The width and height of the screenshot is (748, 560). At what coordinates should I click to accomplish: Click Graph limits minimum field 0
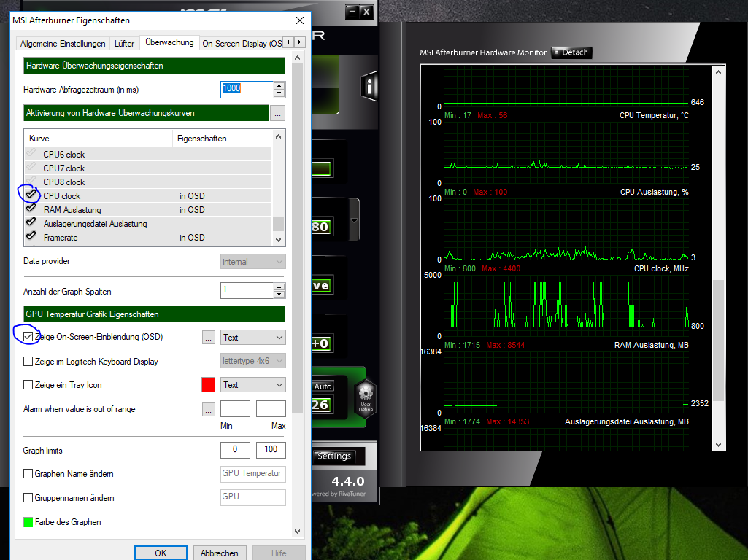[x=235, y=449]
